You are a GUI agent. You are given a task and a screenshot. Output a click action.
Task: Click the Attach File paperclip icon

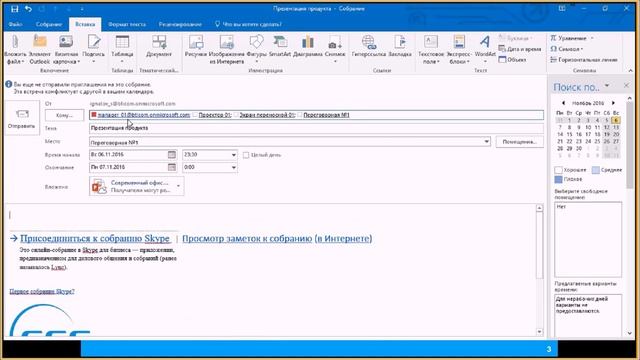click(16, 42)
